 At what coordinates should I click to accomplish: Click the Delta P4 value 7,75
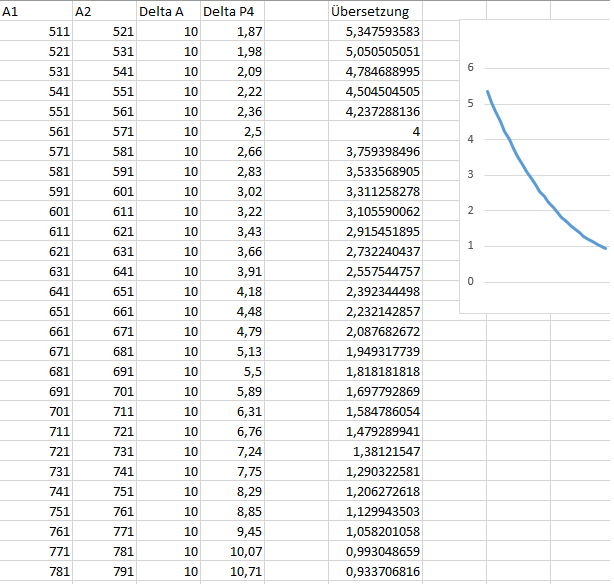(233, 471)
